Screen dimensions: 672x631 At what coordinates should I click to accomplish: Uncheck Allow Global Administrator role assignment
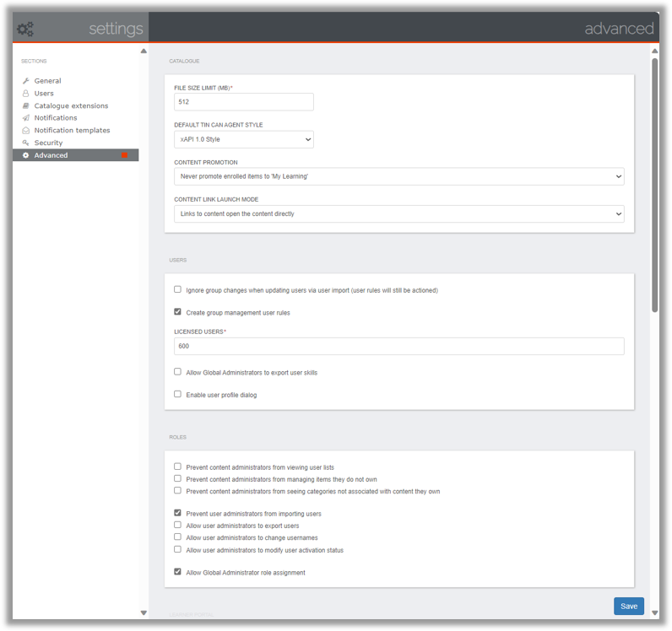(177, 571)
